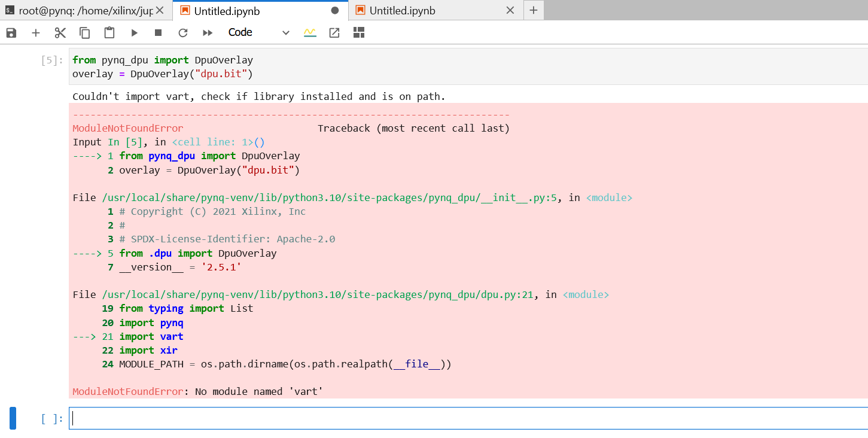The width and height of the screenshot is (868, 438).
Task: Switch to the root@pynq terminal tab
Action: pos(86,10)
